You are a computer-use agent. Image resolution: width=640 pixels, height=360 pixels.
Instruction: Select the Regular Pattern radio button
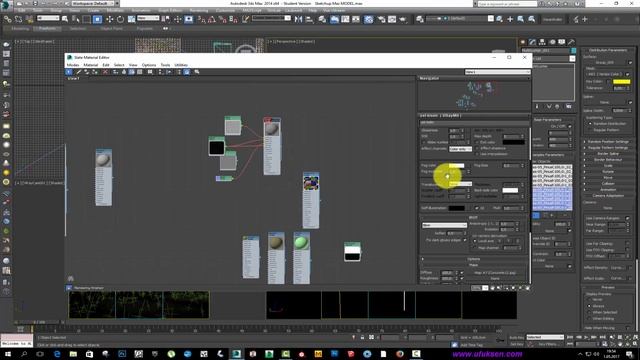tap(590, 130)
